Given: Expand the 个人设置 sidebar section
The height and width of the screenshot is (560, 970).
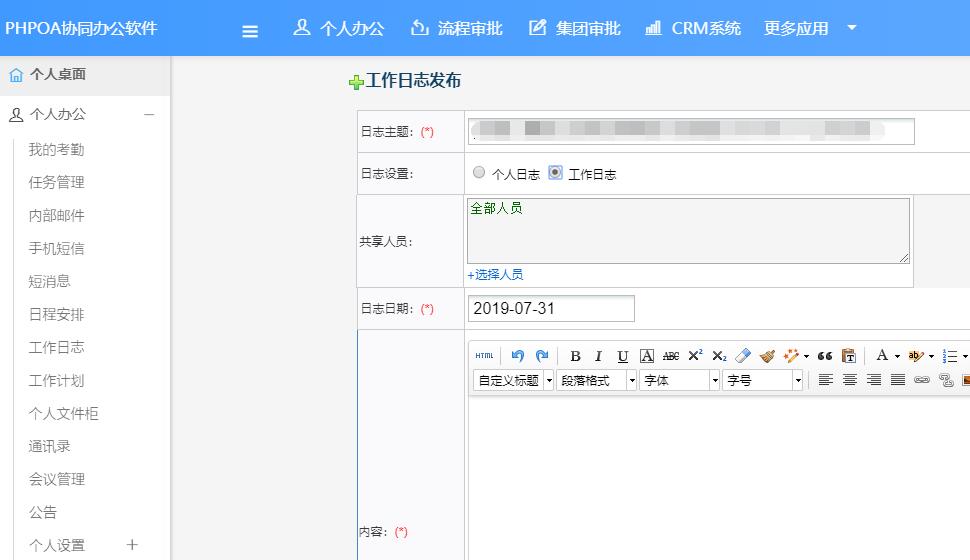Looking at the screenshot, I should (x=132, y=545).
